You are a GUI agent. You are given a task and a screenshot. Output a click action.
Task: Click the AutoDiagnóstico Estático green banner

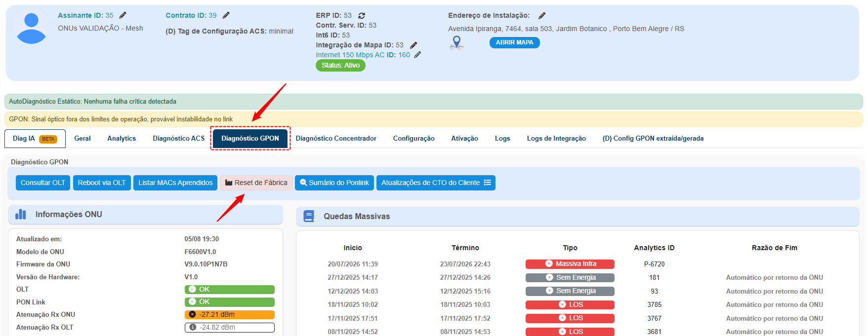434,102
